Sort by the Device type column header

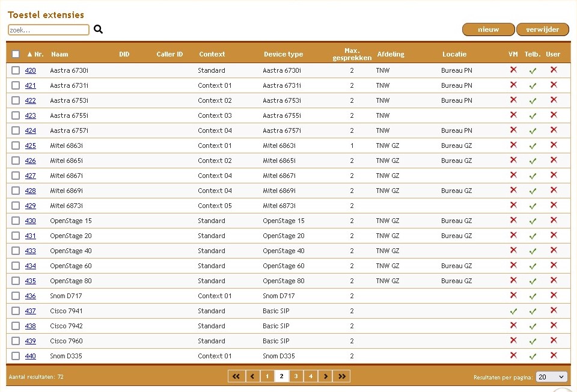point(283,54)
